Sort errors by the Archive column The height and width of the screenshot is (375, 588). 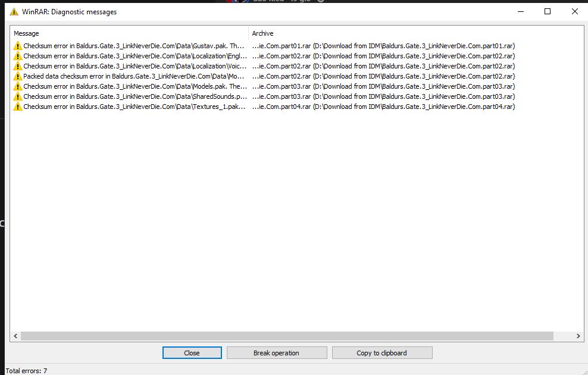pyautogui.click(x=357, y=33)
